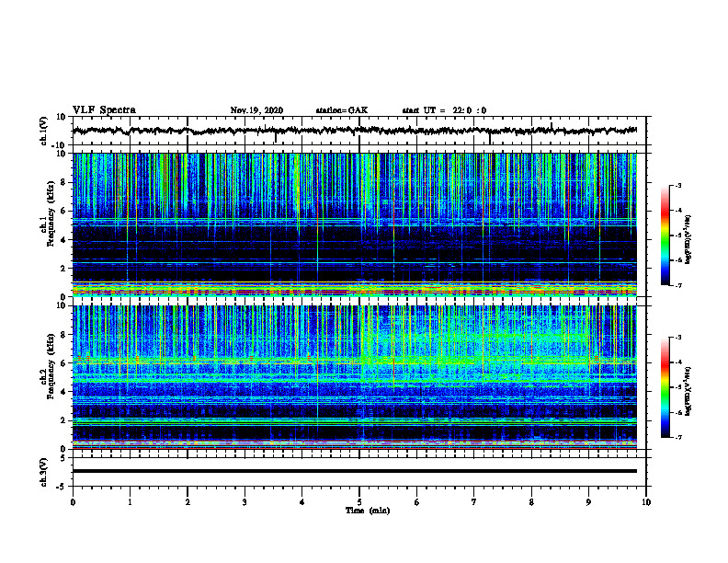This screenshot has height=563, width=728.
Task: Click the "station=GAK" header label
Action: pyautogui.click(x=342, y=110)
